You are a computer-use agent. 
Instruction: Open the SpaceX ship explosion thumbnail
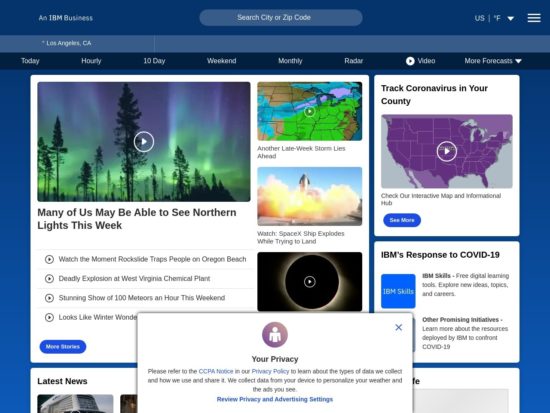[309, 196]
